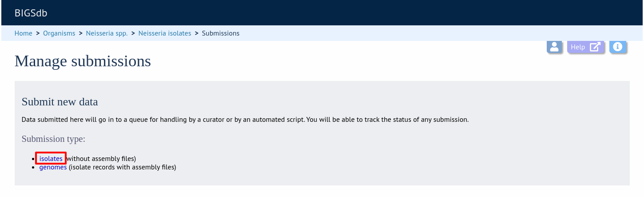644x197 pixels.
Task: Click the Submission type label
Action: click(53, 139)
